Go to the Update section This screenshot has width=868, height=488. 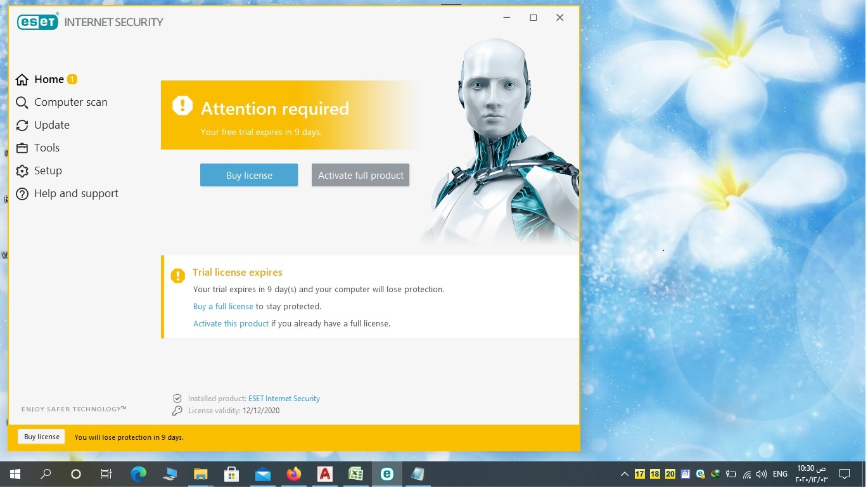(42, 125)
